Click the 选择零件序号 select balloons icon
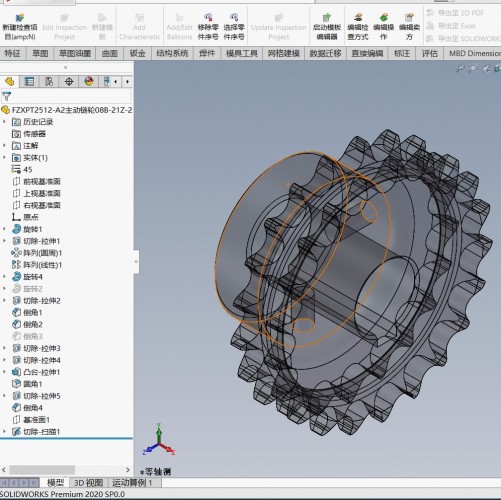 234,17
